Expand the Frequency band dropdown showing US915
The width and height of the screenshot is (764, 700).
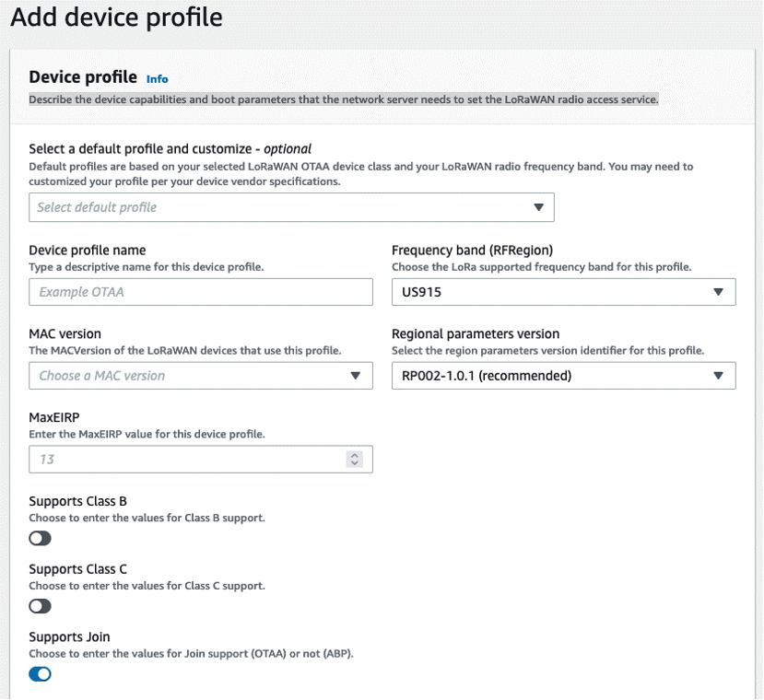tap(564, 292)
